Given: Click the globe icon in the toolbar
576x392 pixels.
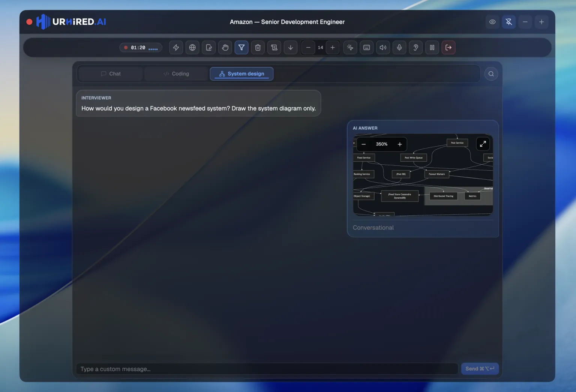Looking at the screenshot, I should click(192, 48).
